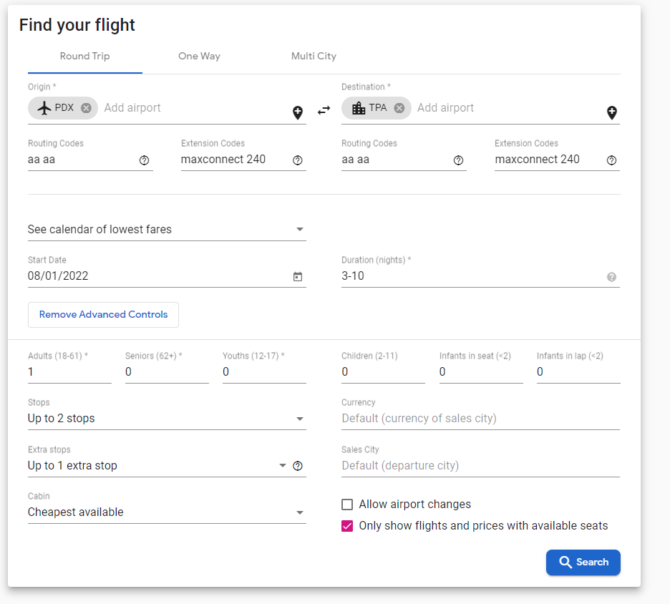Image resolution: width=670 pixels, height=604 pixels.
Task: Click Remove Advanced Controls button
Action: click(x=103, y=315)
